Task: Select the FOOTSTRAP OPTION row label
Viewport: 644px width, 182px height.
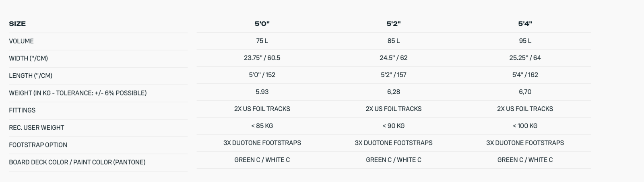Action: tap(38, 145)
